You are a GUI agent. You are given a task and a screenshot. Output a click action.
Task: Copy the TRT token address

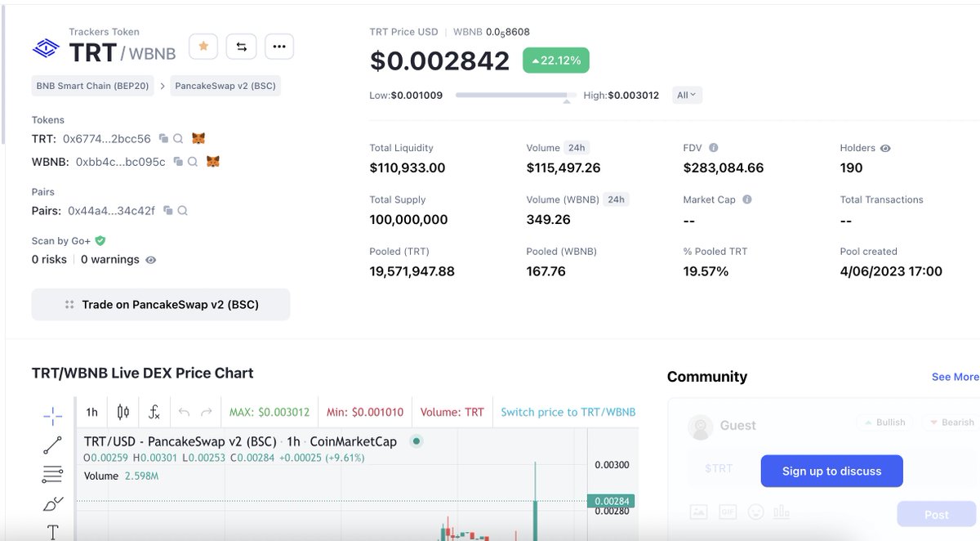(163, 139)
